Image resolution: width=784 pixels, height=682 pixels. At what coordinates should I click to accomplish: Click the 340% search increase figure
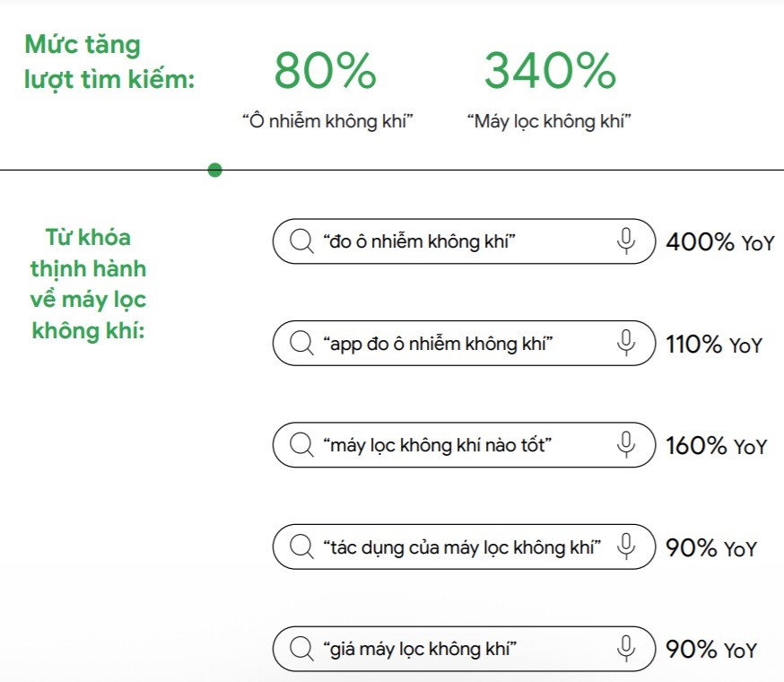click(x=550, y=71)
